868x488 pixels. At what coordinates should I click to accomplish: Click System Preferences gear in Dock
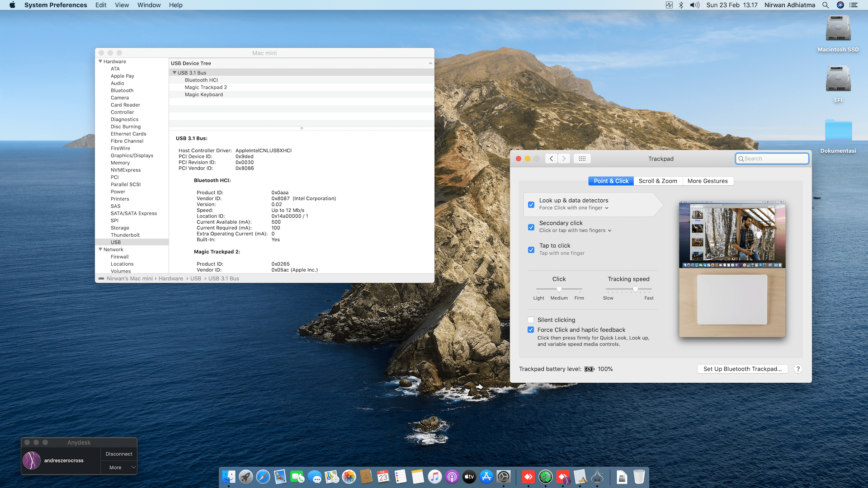[504, 477]
